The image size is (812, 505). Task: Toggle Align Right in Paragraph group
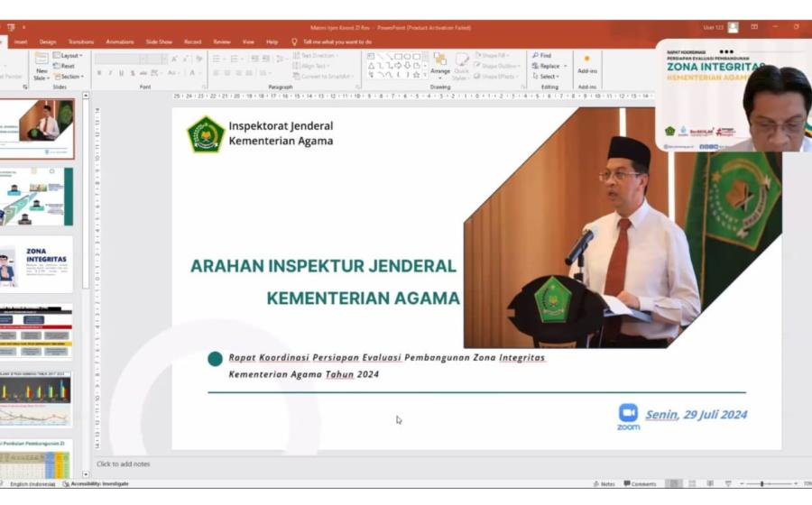pyautogui.click(x=238, y=73)
